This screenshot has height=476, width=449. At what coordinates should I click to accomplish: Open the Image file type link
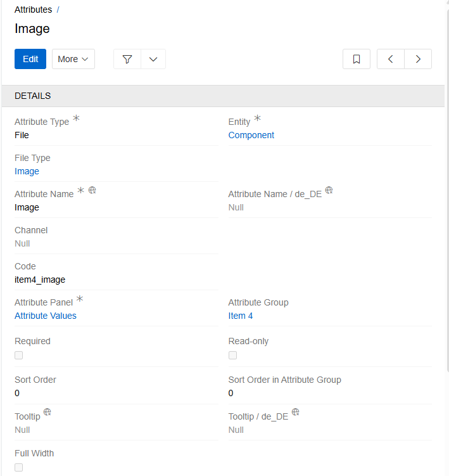point(27,171)
